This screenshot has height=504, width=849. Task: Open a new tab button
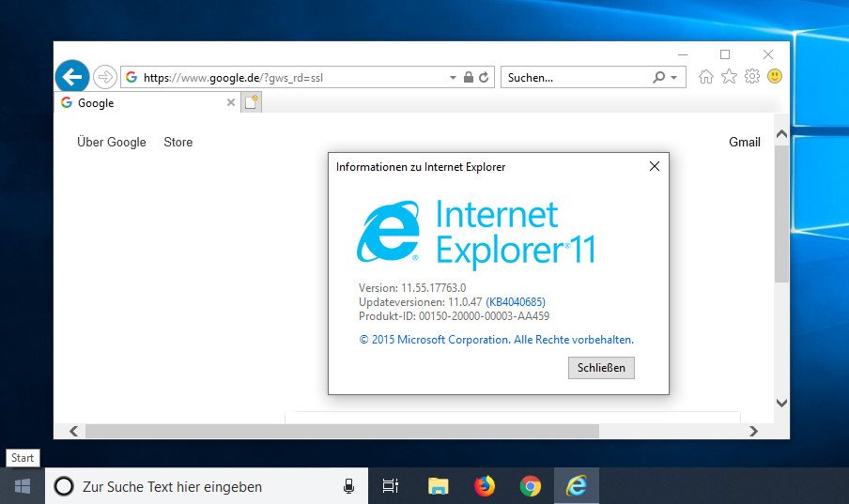click(252, 102)
